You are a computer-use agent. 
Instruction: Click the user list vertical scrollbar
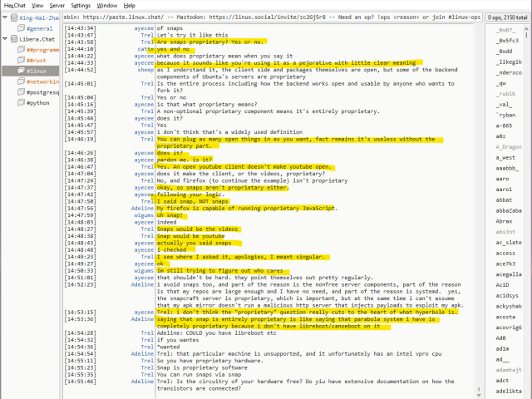(x=527, y=208)
